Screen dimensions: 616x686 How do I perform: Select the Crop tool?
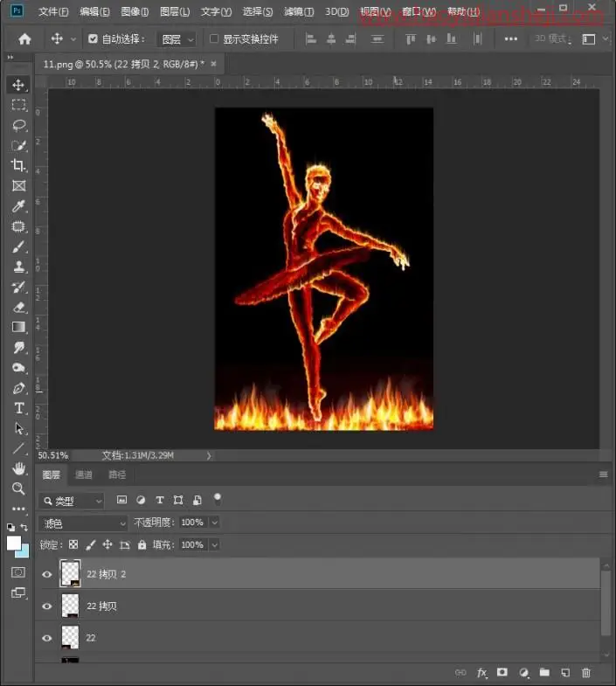(x=18, y=165)
